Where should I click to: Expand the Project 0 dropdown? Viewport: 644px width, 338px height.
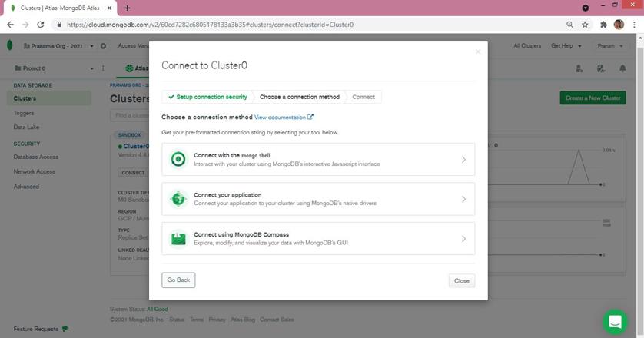pos(54,68)
